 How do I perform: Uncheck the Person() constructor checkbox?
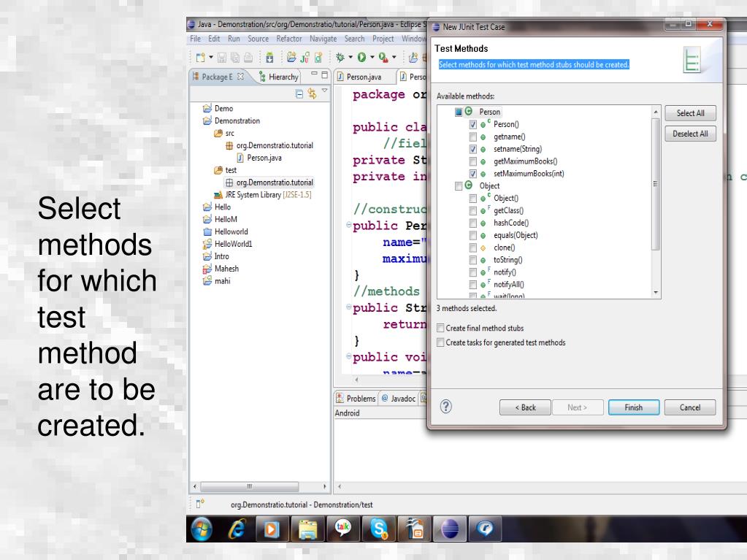pos(472,124)
